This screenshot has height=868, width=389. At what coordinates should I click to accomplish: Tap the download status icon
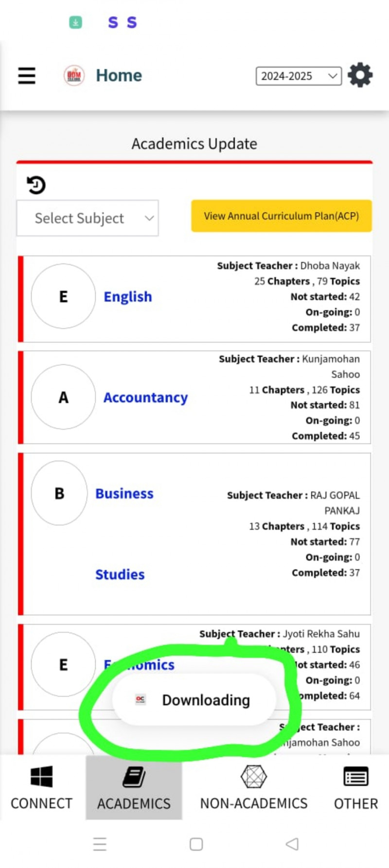(x=75, y=22)
